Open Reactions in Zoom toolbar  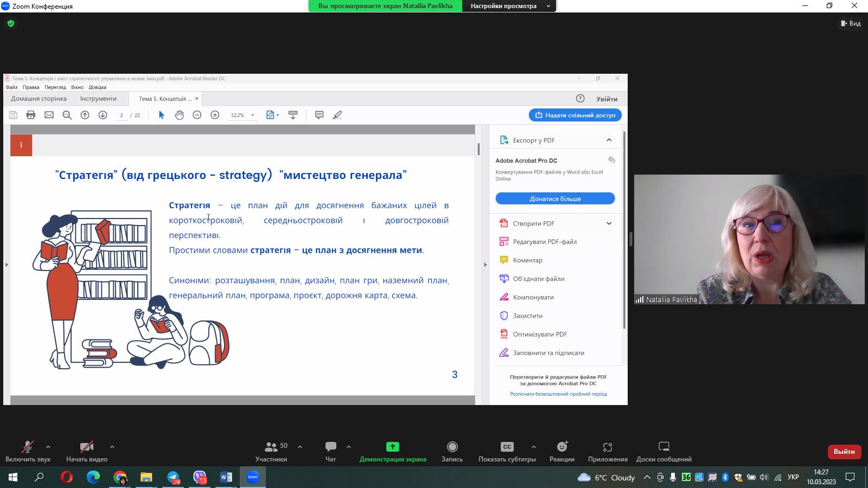tap(561, 451)
